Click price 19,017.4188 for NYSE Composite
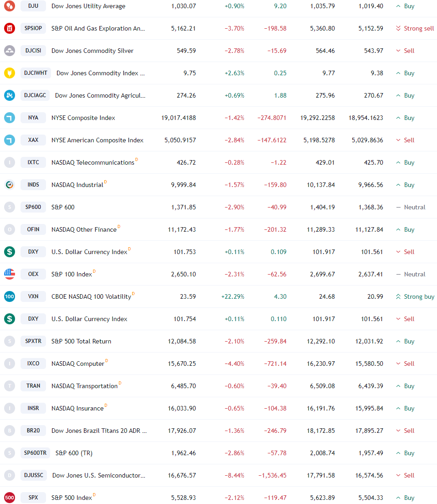Viewport: 437px width, 504px height. click(x=179, y=118)
